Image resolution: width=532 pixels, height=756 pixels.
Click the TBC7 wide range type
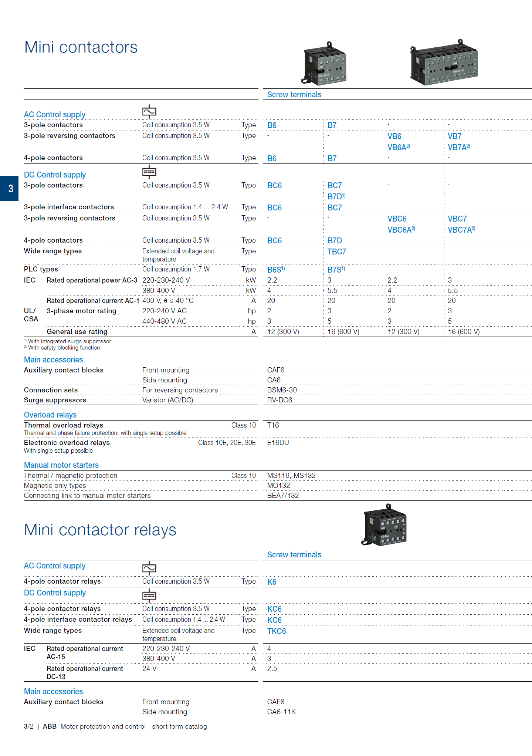(336, 252)
